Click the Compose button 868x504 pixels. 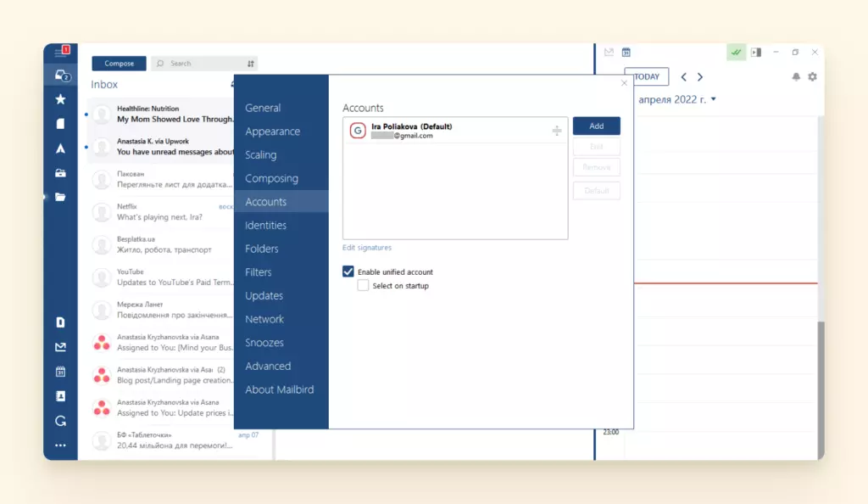pyautogui.click(x=119, y=63)
